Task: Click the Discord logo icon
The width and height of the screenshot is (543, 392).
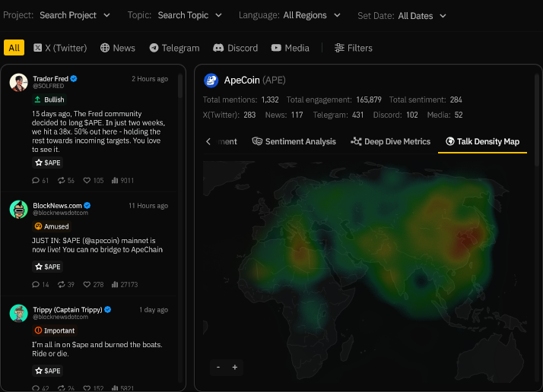Action: pos(218,48)
